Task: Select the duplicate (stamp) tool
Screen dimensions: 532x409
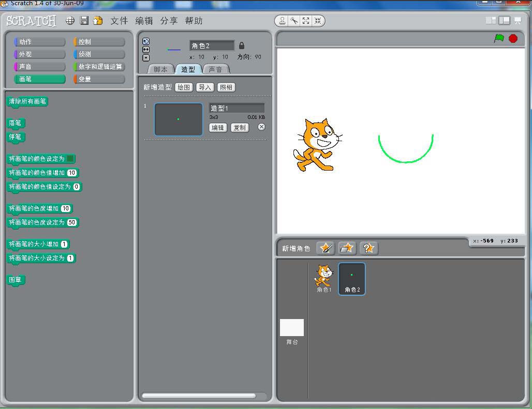Action: 283,21
